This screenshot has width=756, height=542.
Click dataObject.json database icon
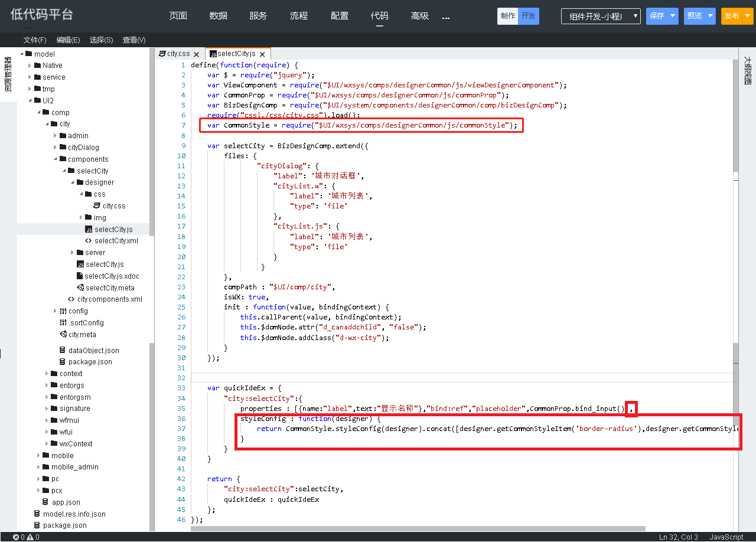63,351
